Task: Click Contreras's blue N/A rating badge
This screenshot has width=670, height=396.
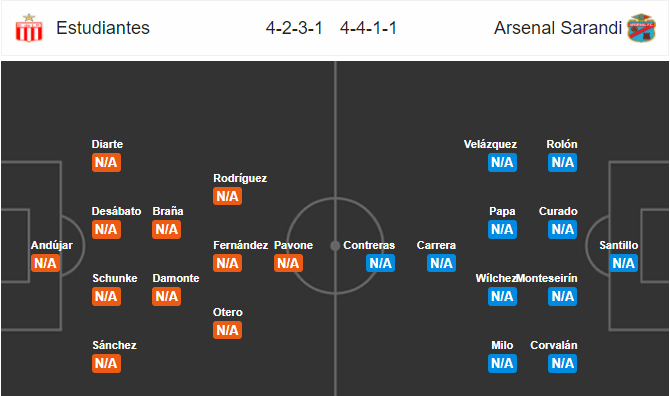Action: (x=380, y=263)
